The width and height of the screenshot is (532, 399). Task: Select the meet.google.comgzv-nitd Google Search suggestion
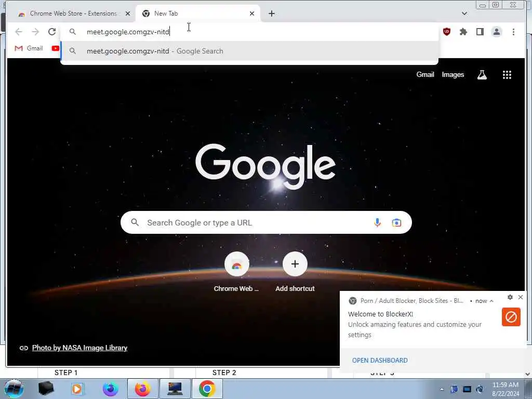pyautogui.click(x=249, y=51)
